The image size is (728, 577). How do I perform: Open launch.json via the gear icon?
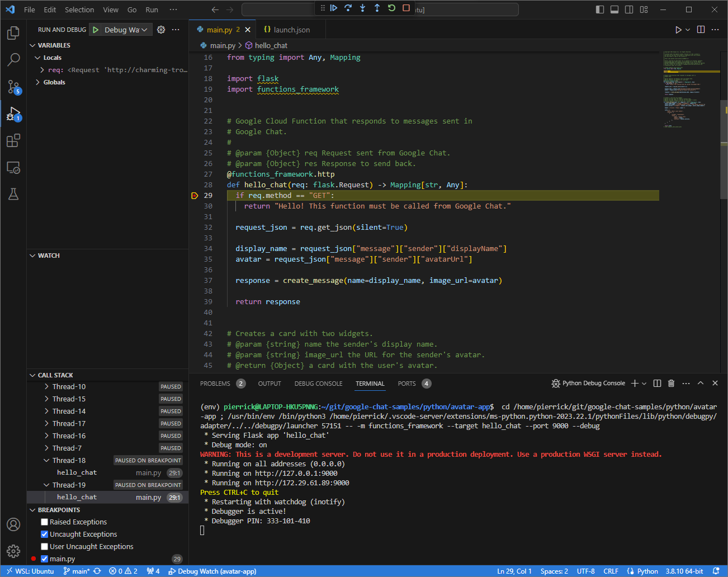point(161,30)
